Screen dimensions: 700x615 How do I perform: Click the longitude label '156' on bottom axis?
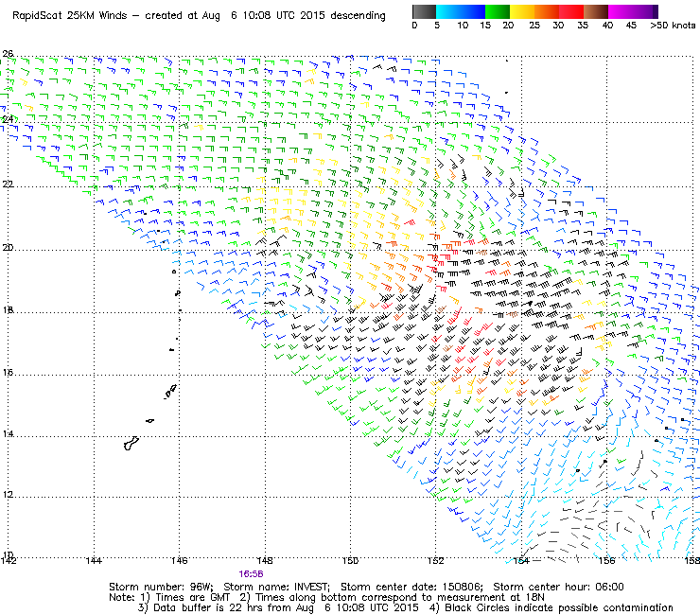pos(606,560)
